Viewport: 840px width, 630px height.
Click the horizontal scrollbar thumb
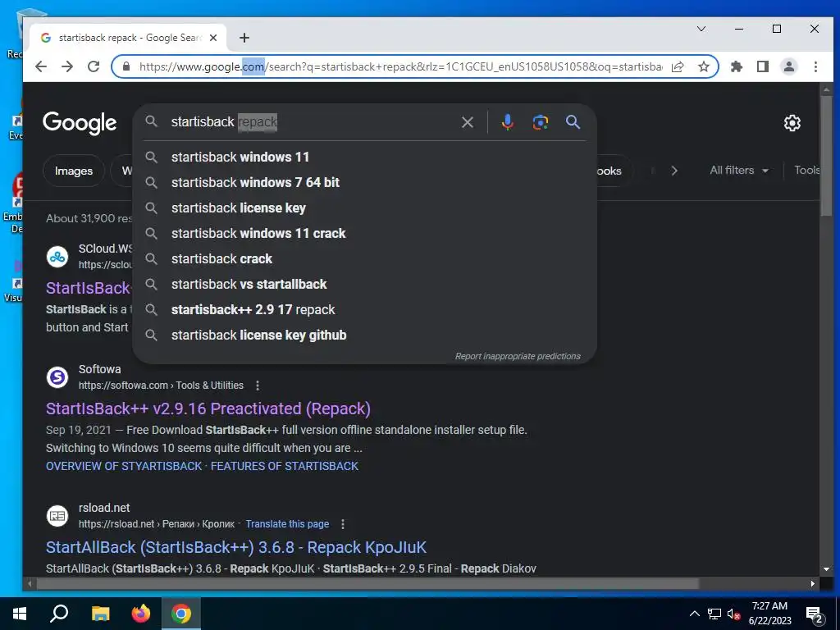pos(367,583)
